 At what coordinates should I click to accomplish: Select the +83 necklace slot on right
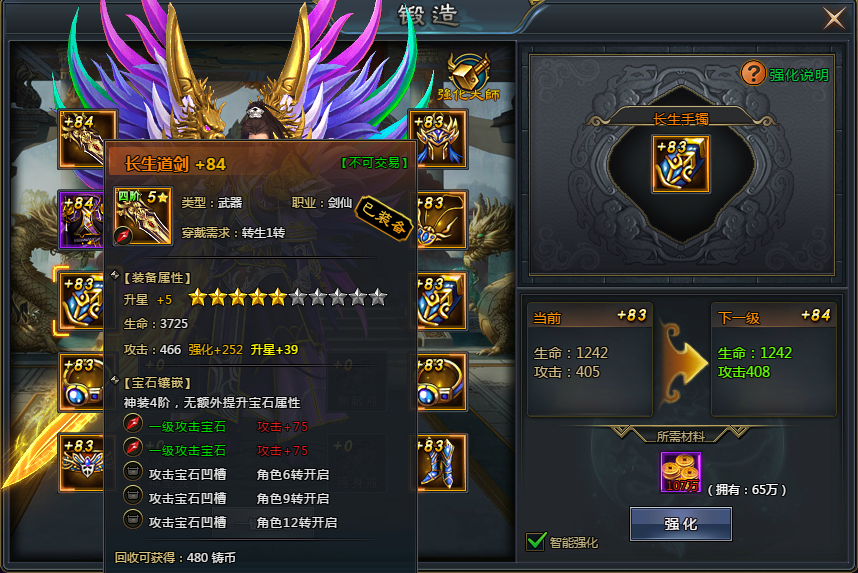pyautogui.click(x=441, y=219)
